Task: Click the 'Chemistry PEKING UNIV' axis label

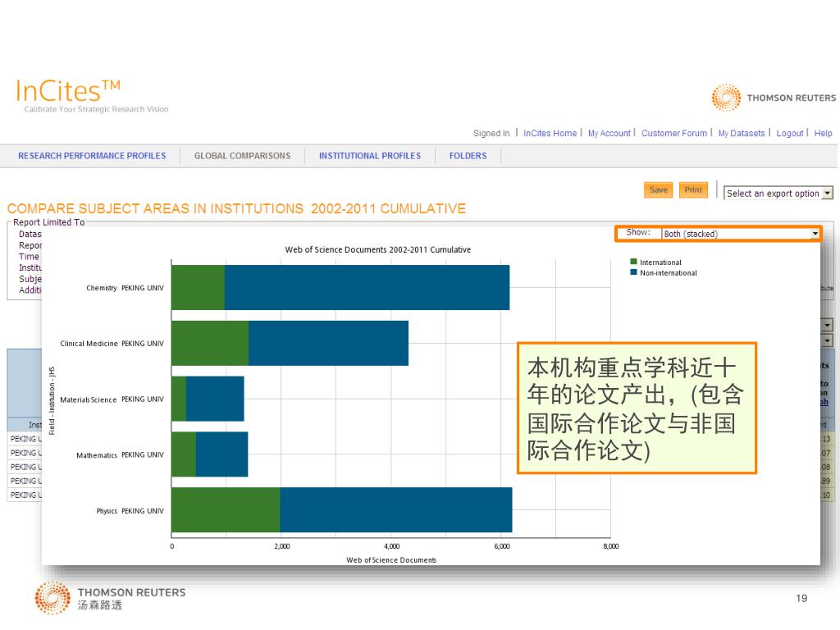Action: [x=125, y=288]
